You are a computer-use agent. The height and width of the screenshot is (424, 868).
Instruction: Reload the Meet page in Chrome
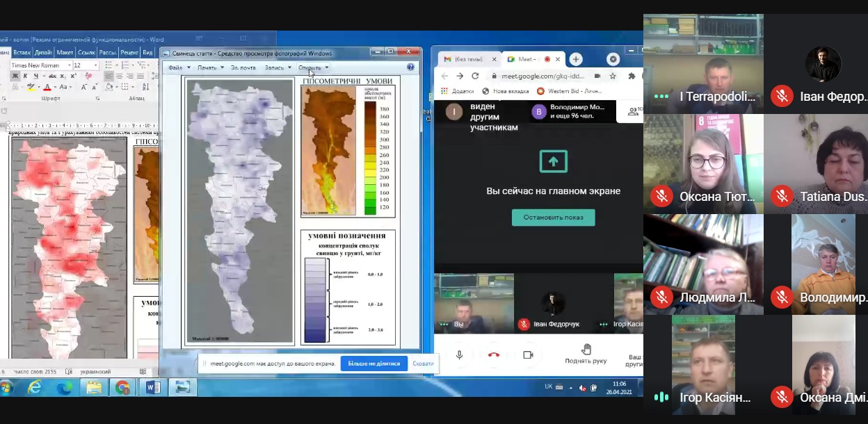[475, 76]
